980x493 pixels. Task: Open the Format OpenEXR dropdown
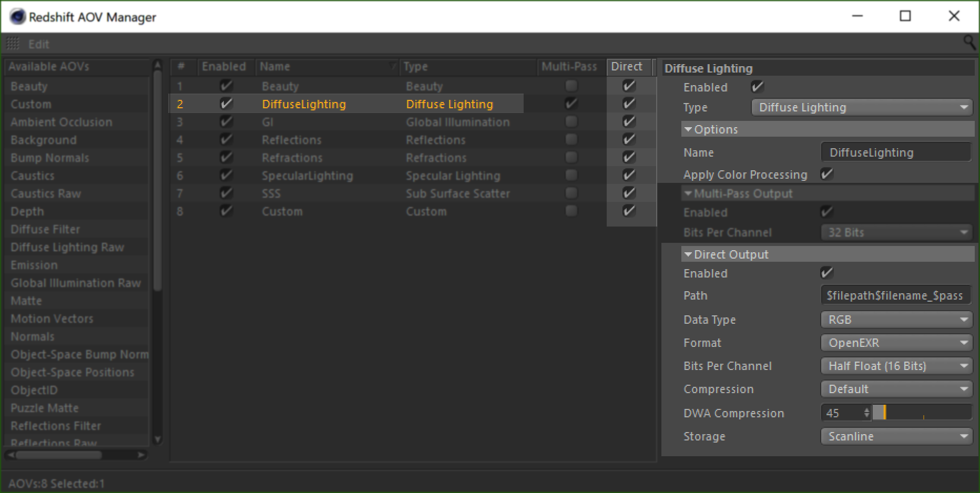(896, 343)
